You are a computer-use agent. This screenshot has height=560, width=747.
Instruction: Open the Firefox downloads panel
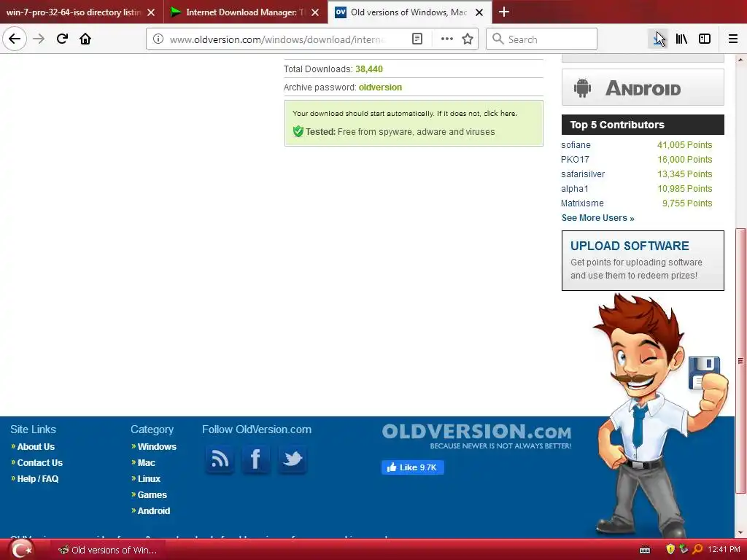[659, 39]
